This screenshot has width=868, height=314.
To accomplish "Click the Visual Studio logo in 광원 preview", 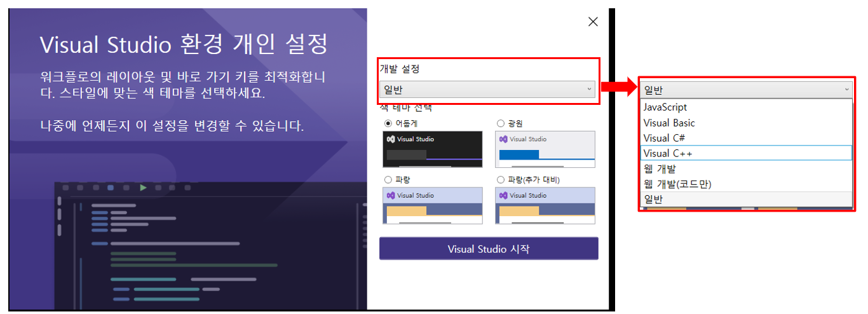I will [x=503, y=139].
